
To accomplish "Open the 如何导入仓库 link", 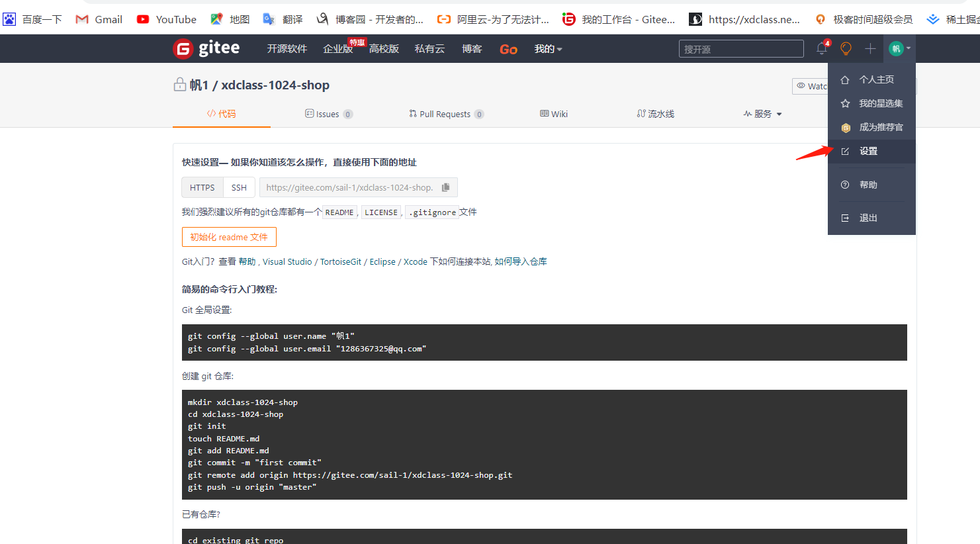I will pyautogui.click(x=521, y=261).
